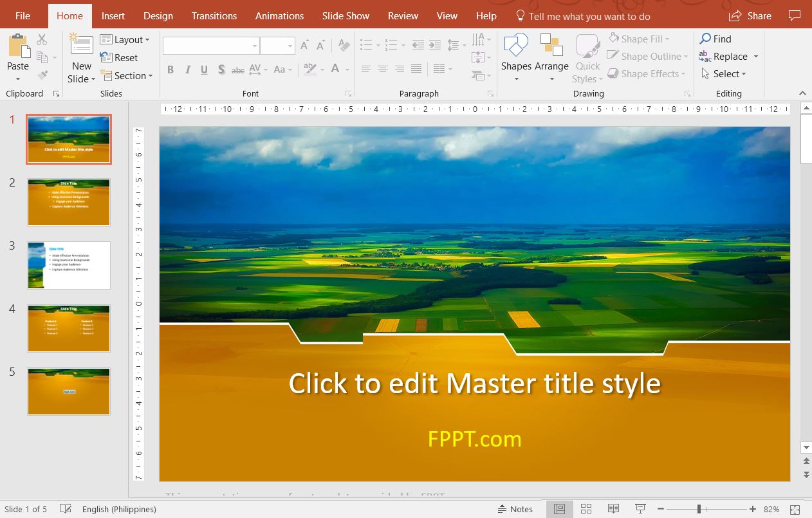The width and height of the screenshot is (812, 518).
Task: Toggle Align Right paragraph alignment
Action: [400, 69]
